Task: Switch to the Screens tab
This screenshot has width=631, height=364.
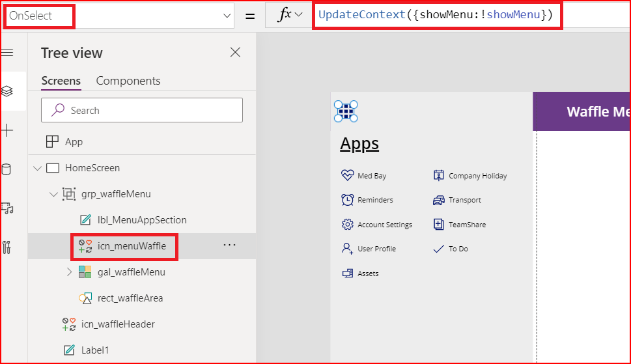Action: [61, 81]
